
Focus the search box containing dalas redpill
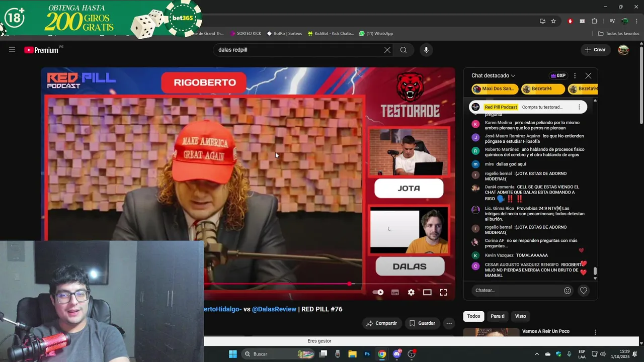click(298, 50)
